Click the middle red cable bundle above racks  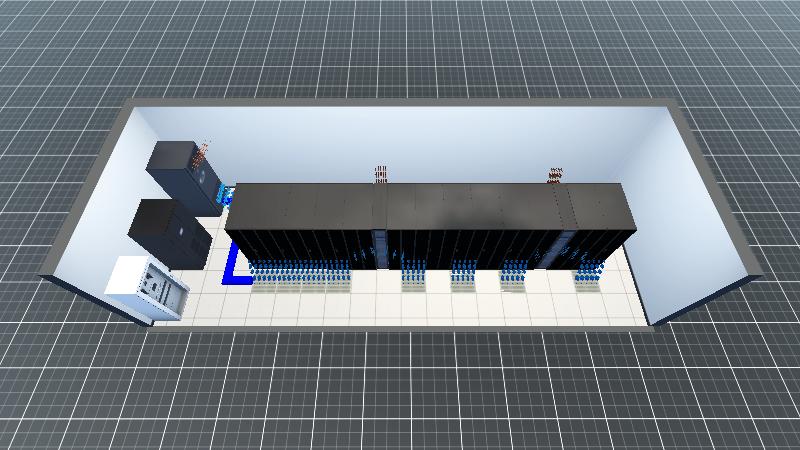381,175
